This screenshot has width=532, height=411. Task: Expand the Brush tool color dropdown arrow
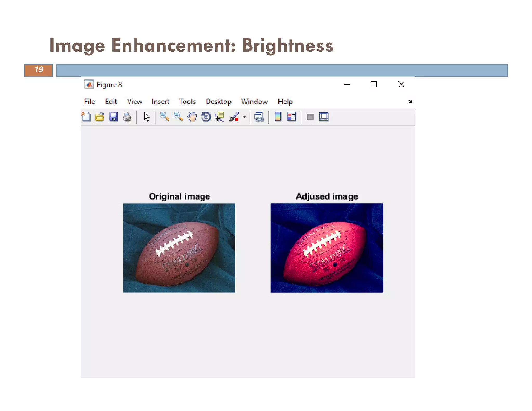[x=244, y=117]
